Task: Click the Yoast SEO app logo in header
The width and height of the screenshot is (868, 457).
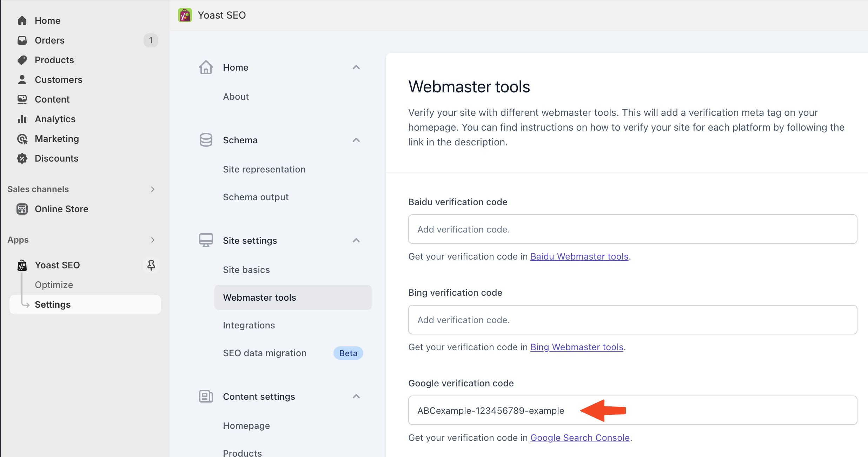Action: pyautogui.click(x=185, y=15)
